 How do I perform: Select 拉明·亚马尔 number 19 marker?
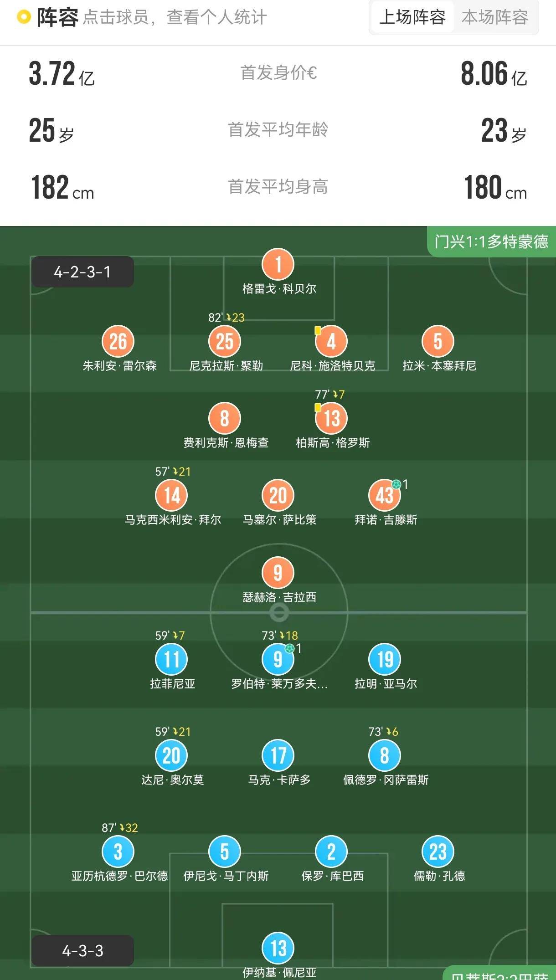[x=385, y=659]
